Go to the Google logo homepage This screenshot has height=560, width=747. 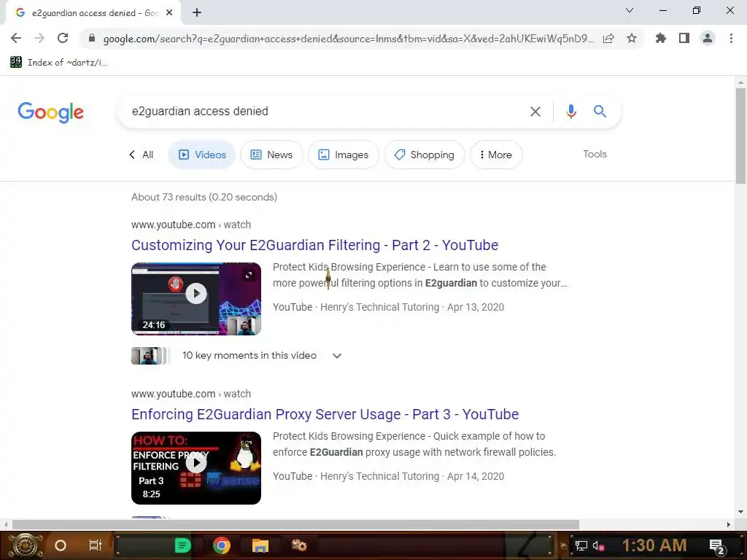50,112
